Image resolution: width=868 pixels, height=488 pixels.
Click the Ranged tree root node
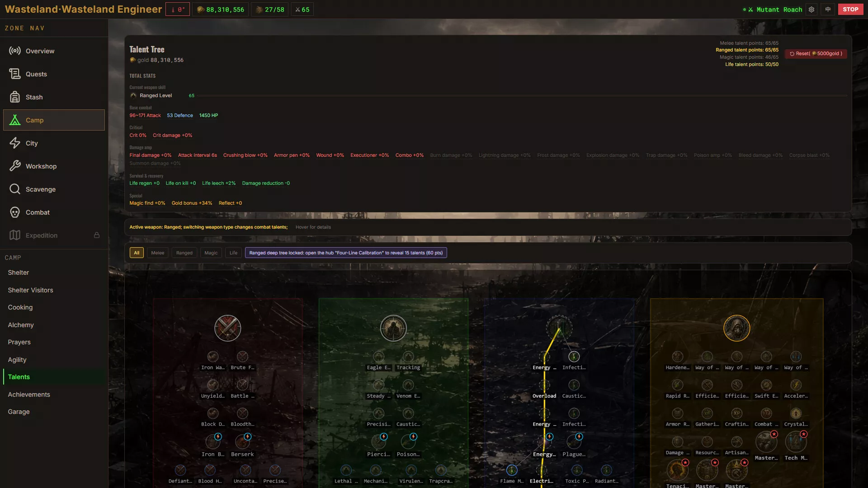(393, 328)
